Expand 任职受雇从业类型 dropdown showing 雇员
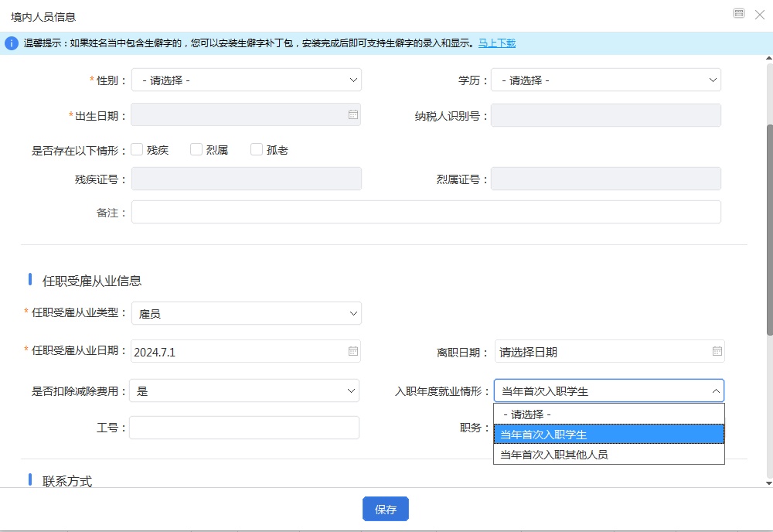773x532 pixels. [246, 313]
